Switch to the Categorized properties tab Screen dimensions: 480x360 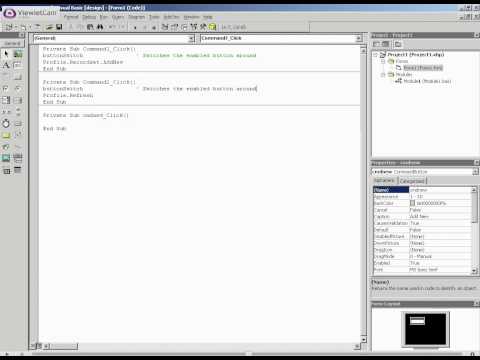pyautogui.click(x=412, y=181)
